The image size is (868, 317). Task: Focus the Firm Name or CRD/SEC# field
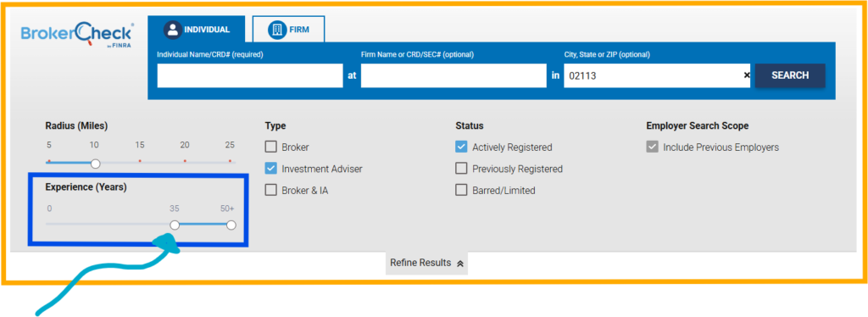(454, 75)
